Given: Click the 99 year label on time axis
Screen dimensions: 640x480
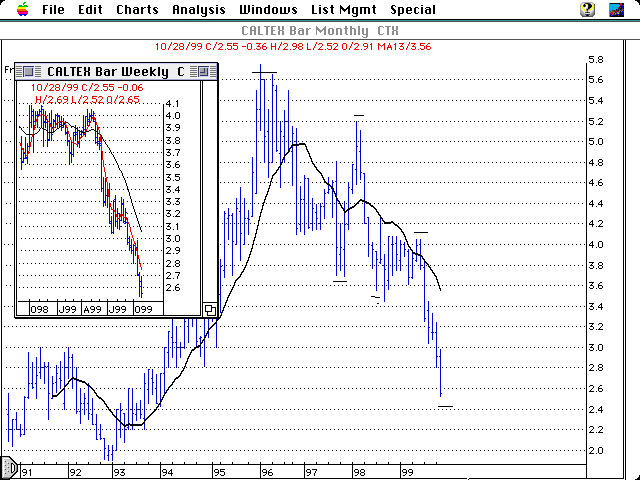Looking at the screenshot, I should pyautogui.click(x=407, y=473).
